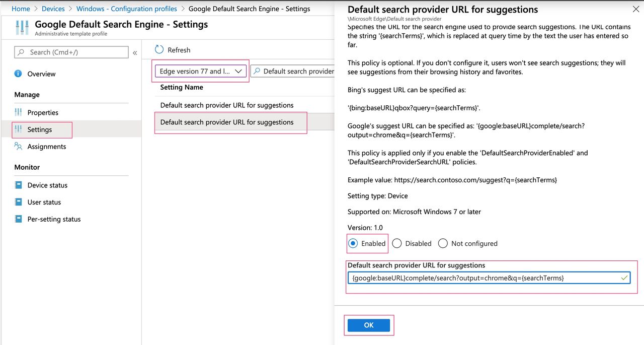Screen dimensions: 644x345
Task: Open Windows - Configuration profiles breadcrumb
Action: click(x=126, y=9)
